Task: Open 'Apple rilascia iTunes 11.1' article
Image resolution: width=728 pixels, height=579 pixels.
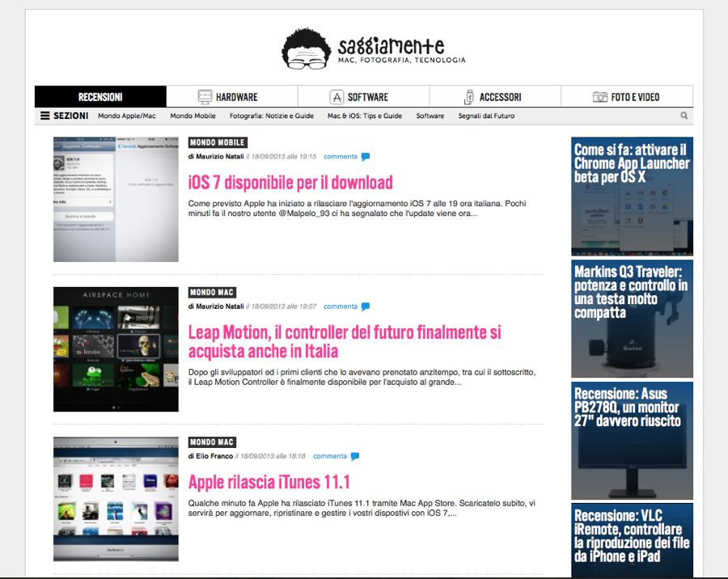Action: [269, 482]
